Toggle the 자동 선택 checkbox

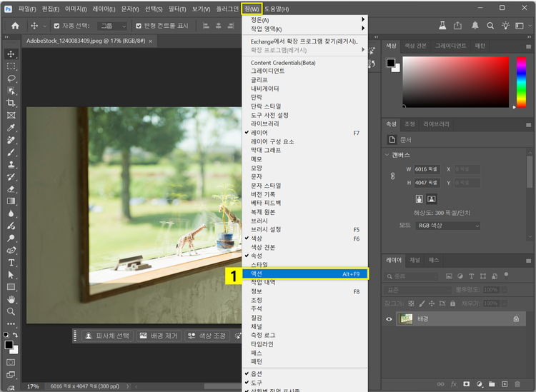click(x=56, y=26)
